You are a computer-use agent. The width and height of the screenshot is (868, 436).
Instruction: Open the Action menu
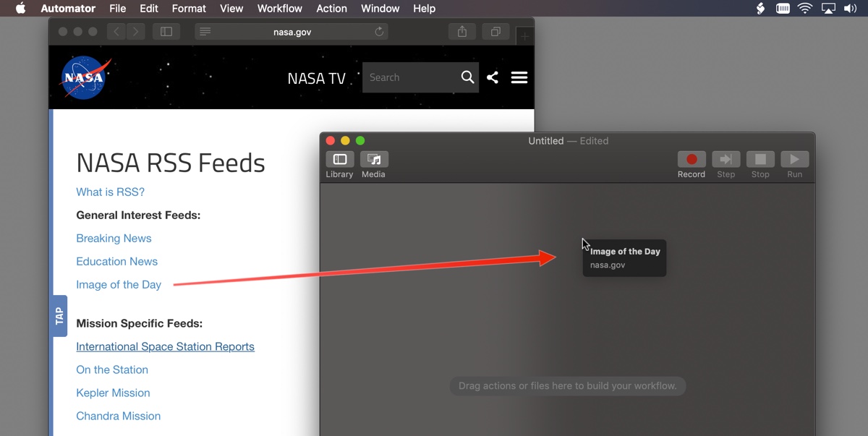click(x=331, y=9)
